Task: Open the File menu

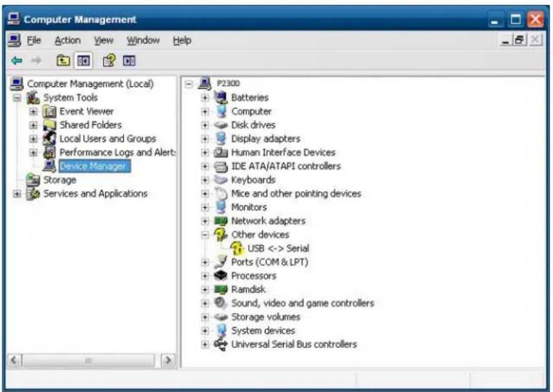Action: tap(34, 41)
